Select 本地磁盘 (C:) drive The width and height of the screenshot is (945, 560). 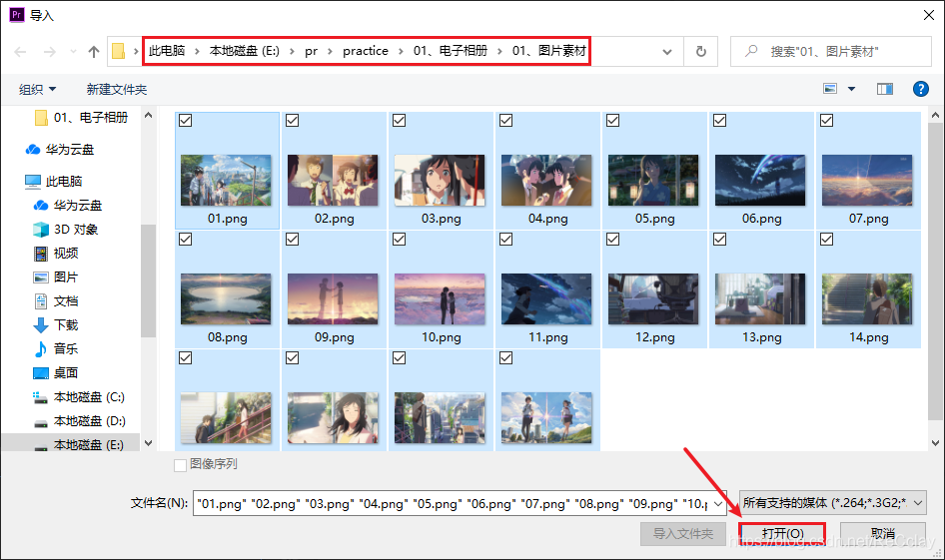(x=79, y=397)
